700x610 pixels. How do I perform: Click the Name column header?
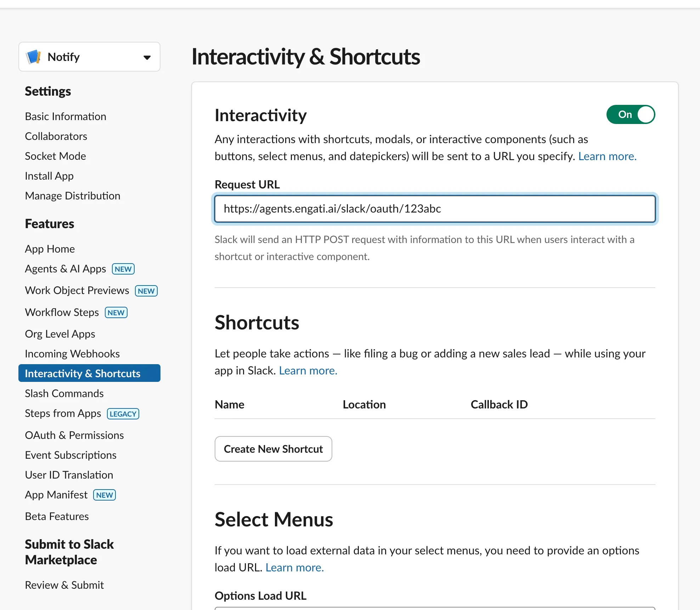coord(229,404)
